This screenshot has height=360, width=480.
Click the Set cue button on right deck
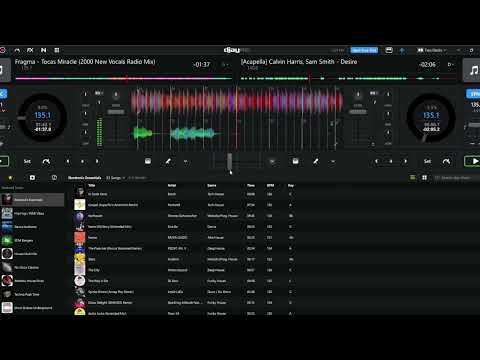pyautogui.click(x=427, y=161)
